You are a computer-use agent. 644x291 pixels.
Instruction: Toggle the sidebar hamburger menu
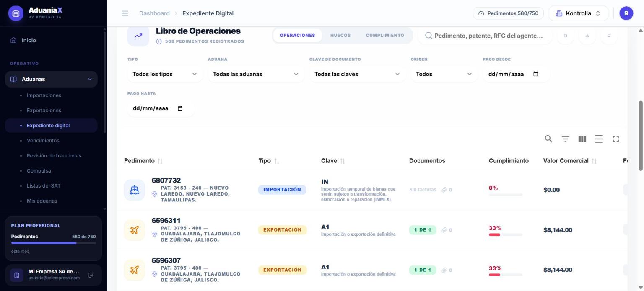pos(125,13)
